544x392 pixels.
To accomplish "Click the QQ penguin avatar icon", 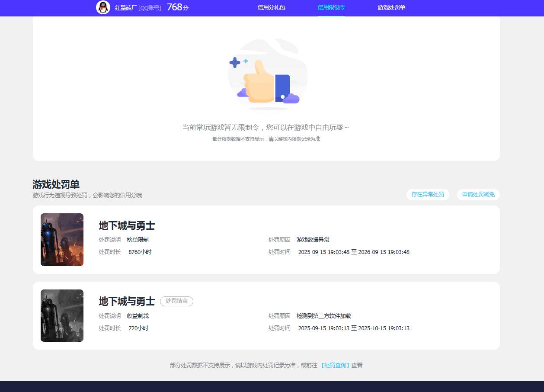I will pos(103,7).
